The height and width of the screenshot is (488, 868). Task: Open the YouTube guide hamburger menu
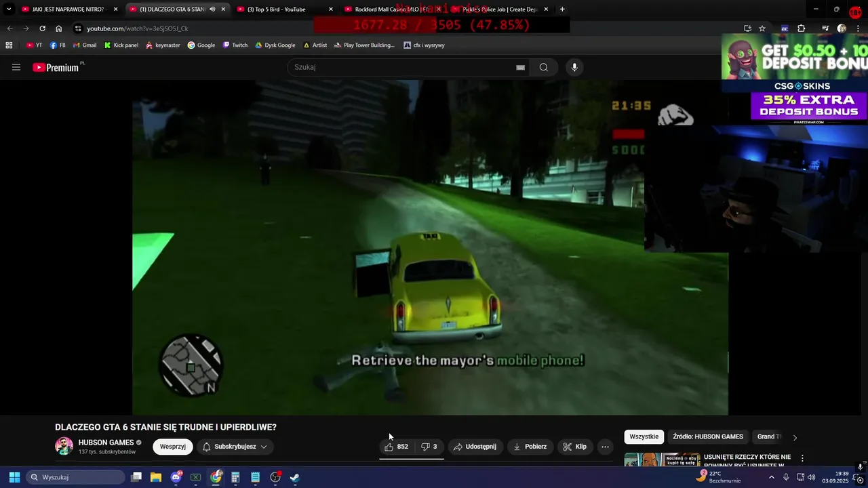click(16, 67)
